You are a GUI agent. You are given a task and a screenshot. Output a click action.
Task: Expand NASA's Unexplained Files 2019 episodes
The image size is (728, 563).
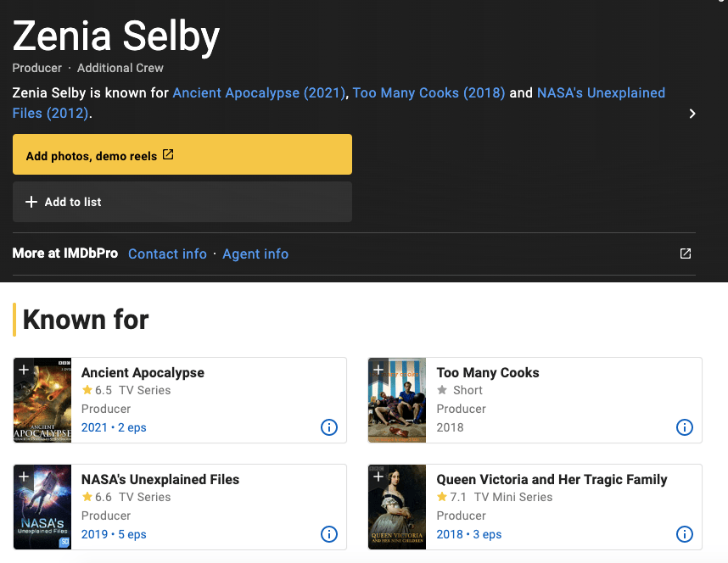click(114, 534)
